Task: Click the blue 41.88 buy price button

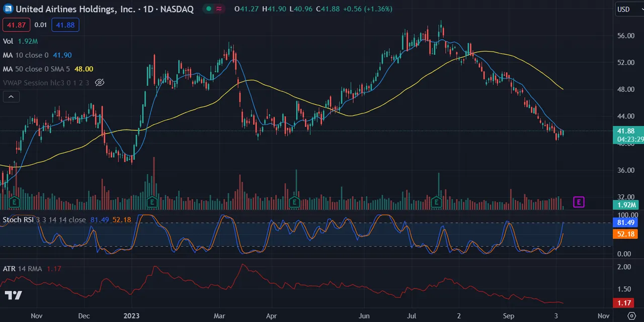Action: coord(65,25)
